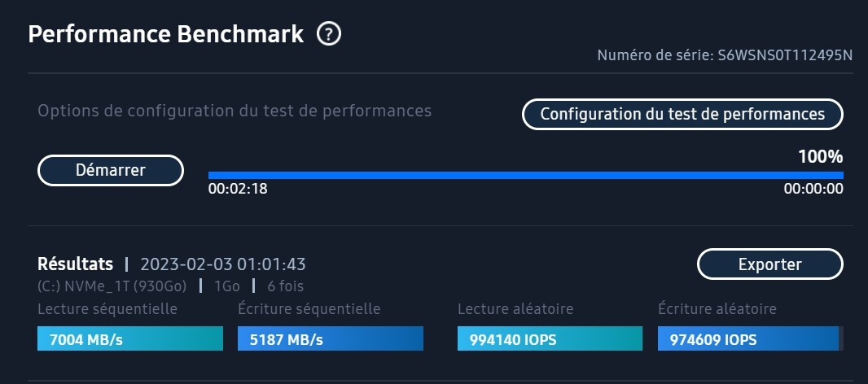Select the 7004 MB/s sequential read bar
This screenshot has width=868, height=384.
[130, 338]
